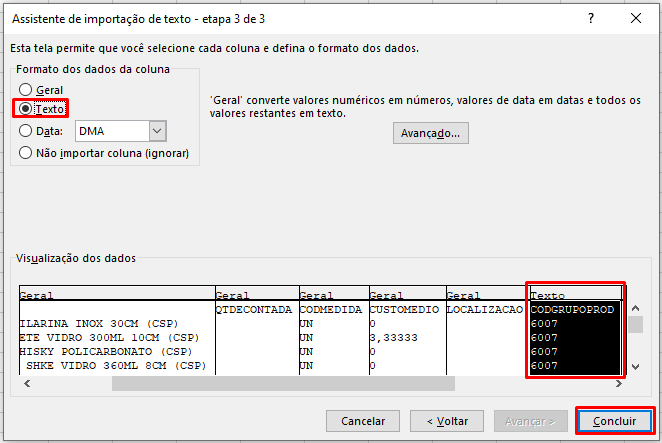The height and width of the screenshot is (443, 662).
Task: Click the horizontal scrollbar thumb in preview
Action: [283, 383]
